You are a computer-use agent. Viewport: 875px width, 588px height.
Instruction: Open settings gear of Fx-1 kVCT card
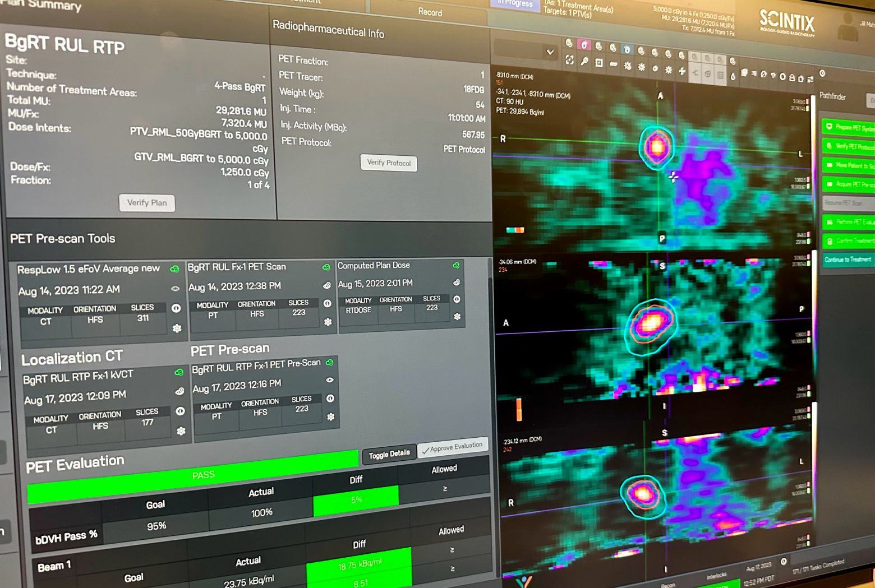pyautogui.click(x=181, y=431)
